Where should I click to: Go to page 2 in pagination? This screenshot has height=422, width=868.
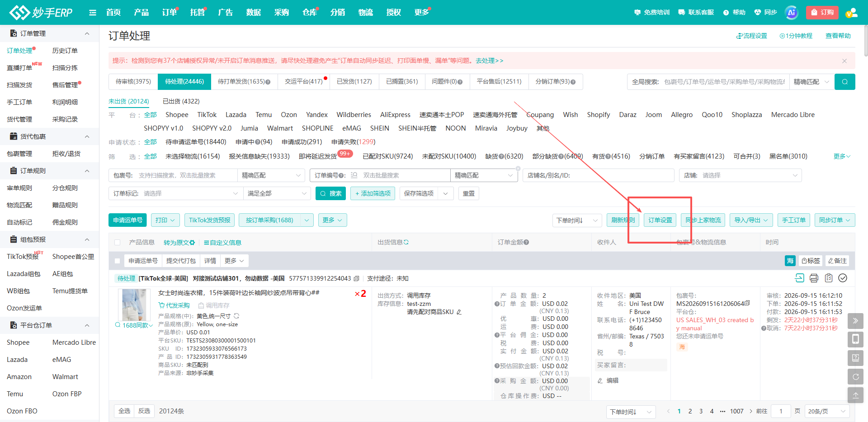coord(690,411)
